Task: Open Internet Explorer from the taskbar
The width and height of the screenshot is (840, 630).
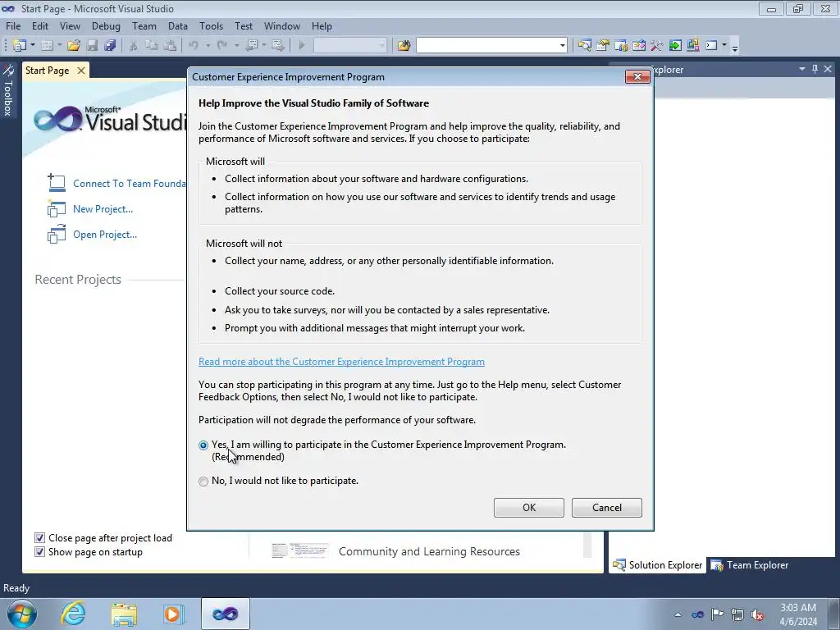Action: (x=73, y=614)
